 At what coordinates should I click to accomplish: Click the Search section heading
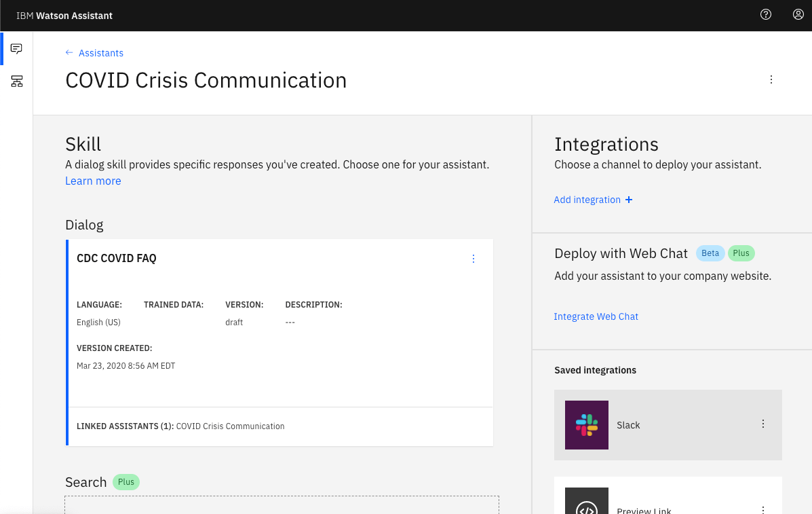click(86, 482)
